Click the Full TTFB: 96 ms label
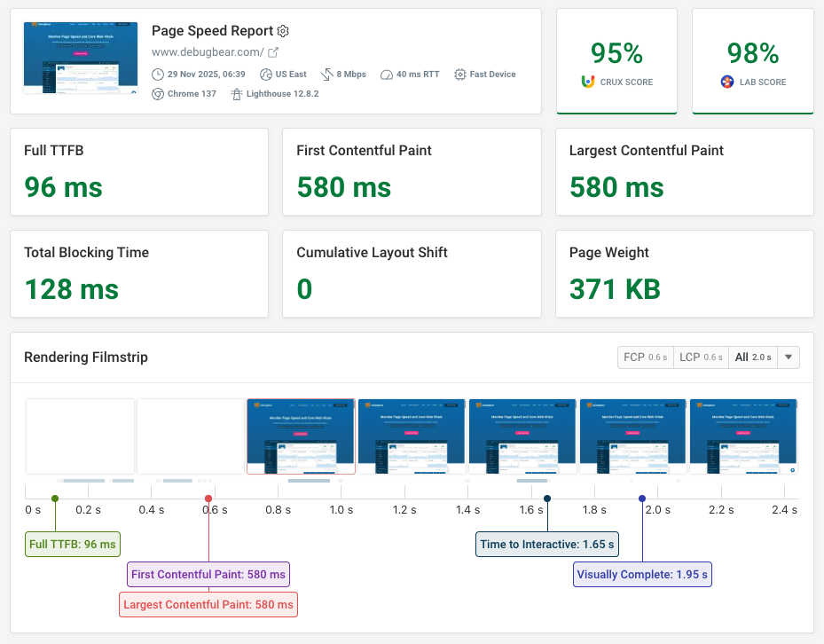 72,544
